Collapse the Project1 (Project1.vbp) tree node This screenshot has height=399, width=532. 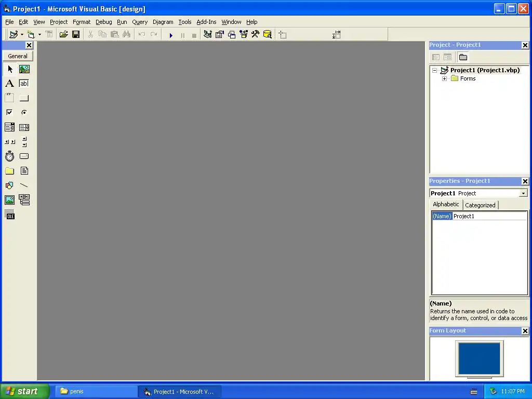pos(435,71)
